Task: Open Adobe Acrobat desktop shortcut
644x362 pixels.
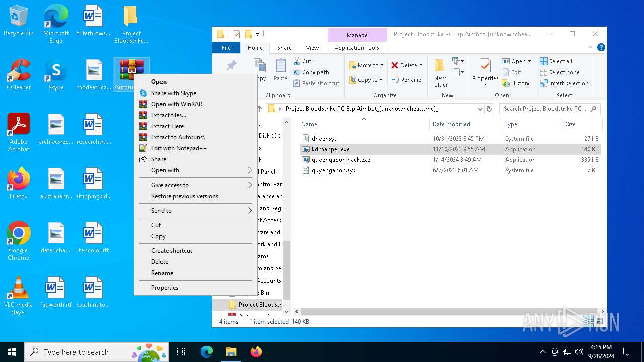Action: (x=18, y=133)
